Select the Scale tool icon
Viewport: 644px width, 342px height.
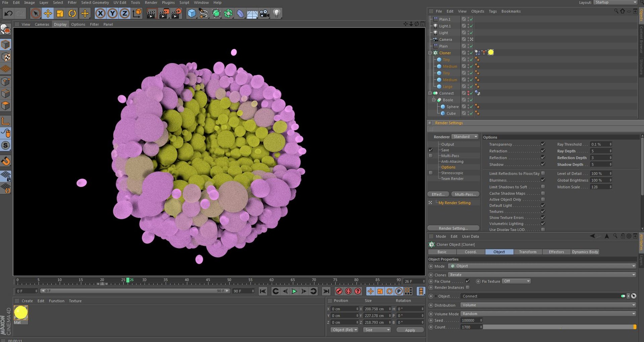click(60, 13)
